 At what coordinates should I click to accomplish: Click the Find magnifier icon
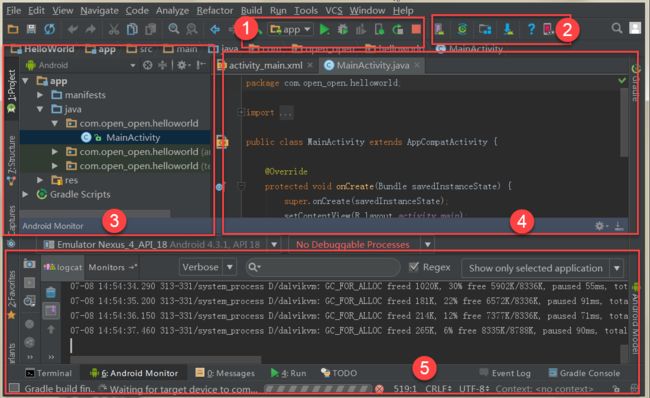(x=174, y=29)
